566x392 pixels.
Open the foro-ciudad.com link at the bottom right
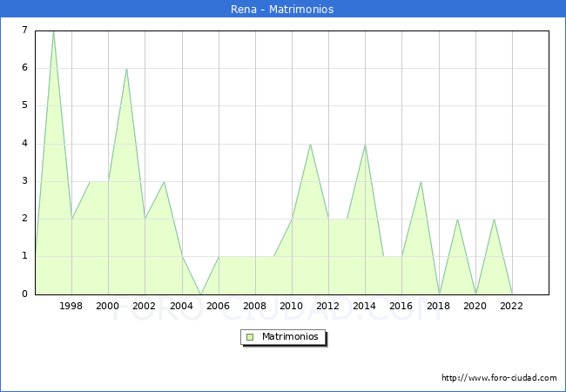click(x=499, y=378)
